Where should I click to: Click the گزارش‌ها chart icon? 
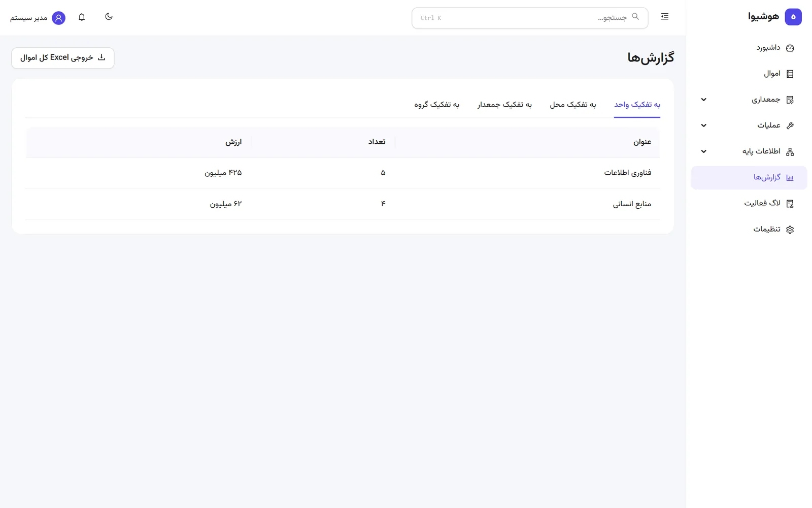click(790, 178)
